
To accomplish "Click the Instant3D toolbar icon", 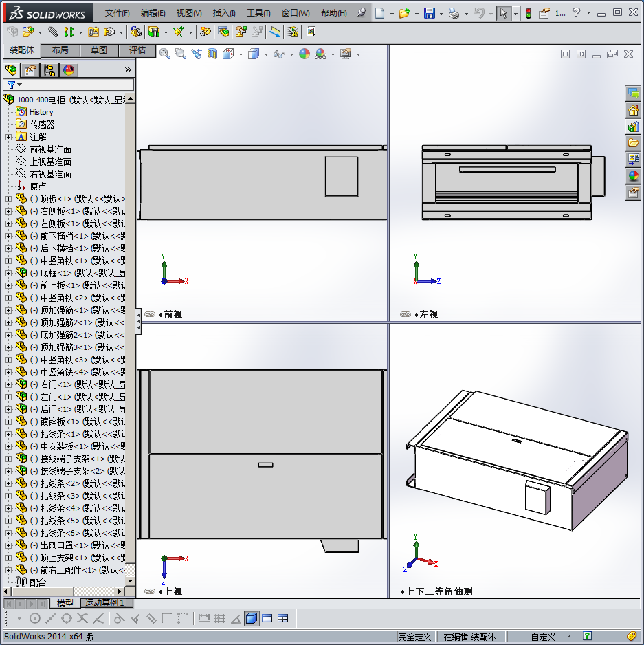I will [275, 32].
